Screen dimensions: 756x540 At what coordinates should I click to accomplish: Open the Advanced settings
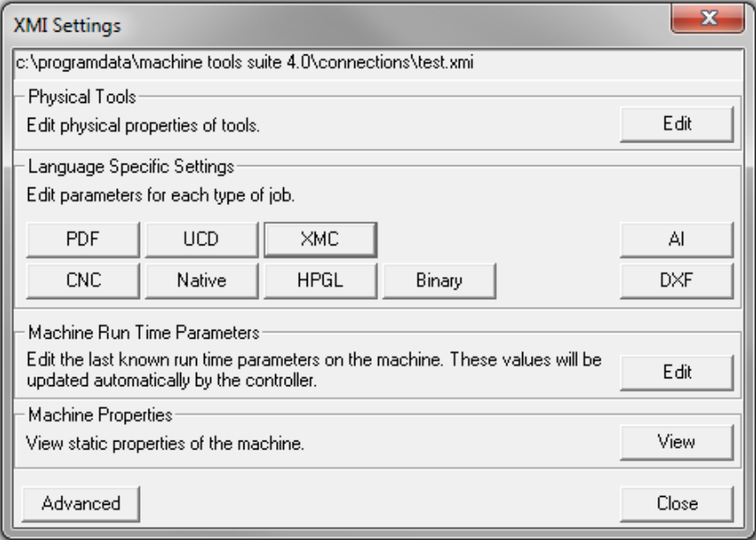[x=81, y=503]
